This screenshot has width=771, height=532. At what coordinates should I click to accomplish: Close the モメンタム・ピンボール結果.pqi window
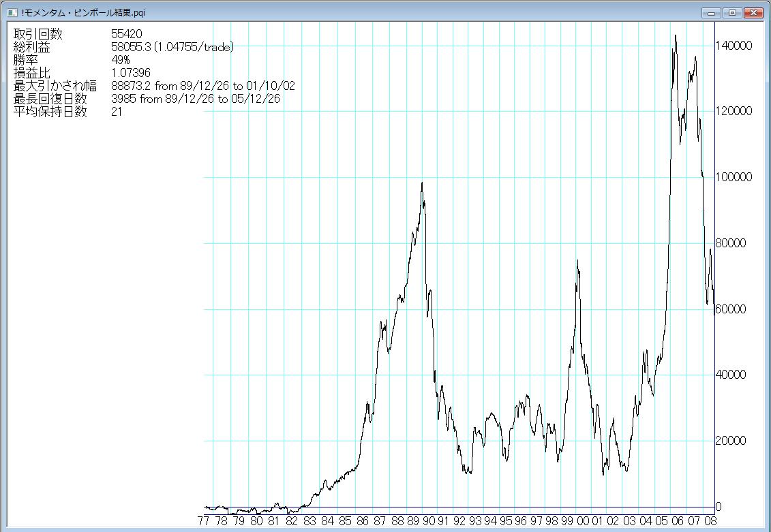click(x=753, y=12)
